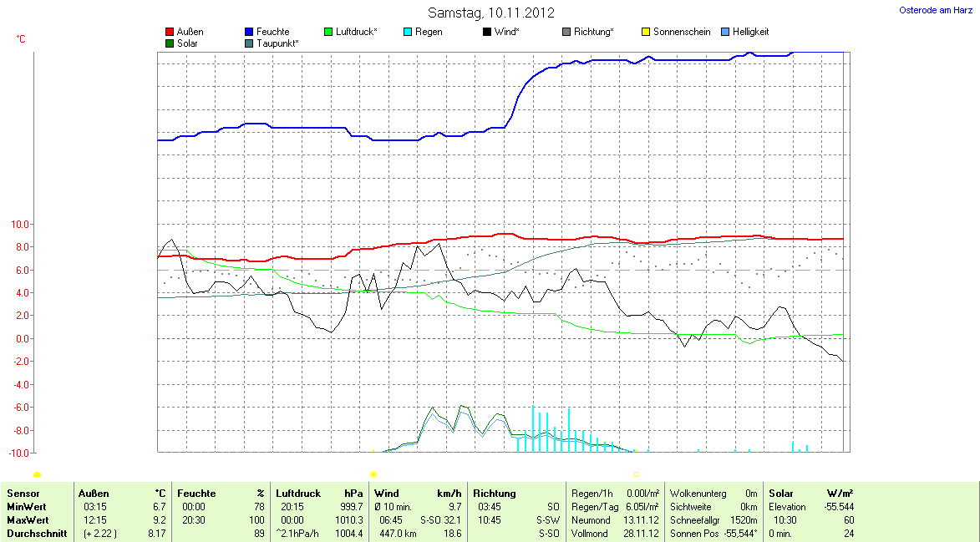Click the red Außen legend swatch

(x=170, y=32)
